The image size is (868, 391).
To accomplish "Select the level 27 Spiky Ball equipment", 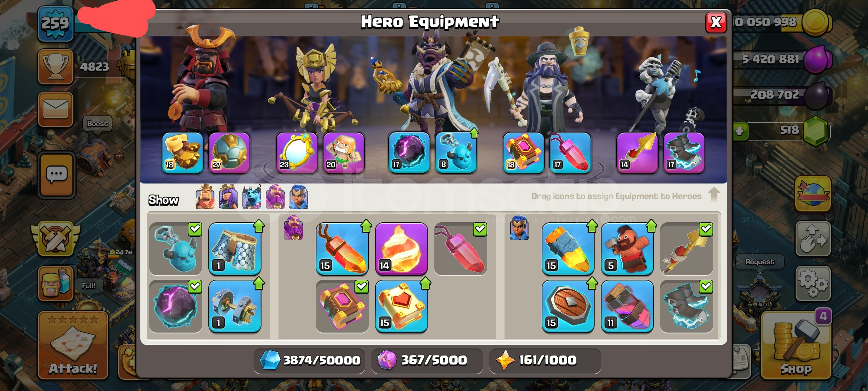I will 229,152.
